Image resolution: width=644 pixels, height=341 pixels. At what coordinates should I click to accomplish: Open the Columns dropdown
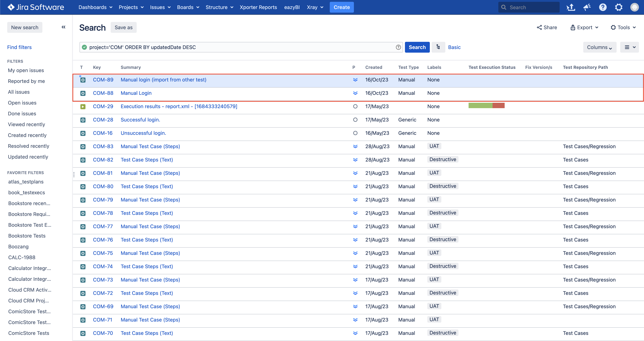599,47
